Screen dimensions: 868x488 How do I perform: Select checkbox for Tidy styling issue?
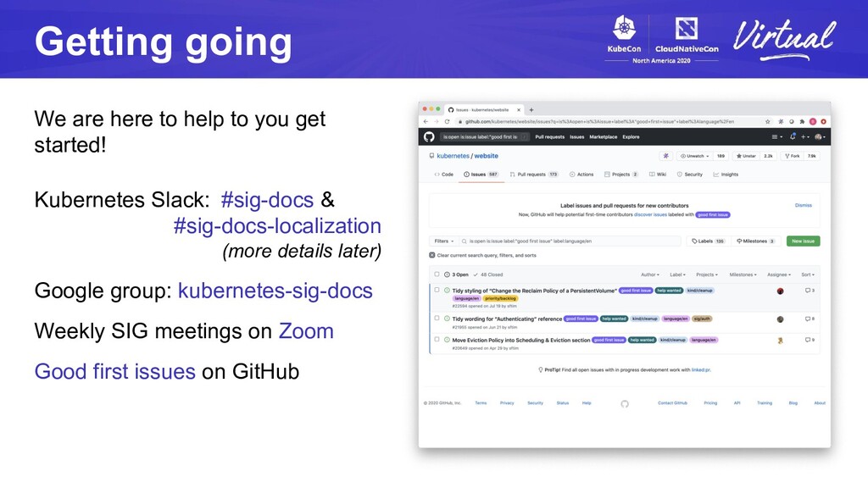(437, 290)
